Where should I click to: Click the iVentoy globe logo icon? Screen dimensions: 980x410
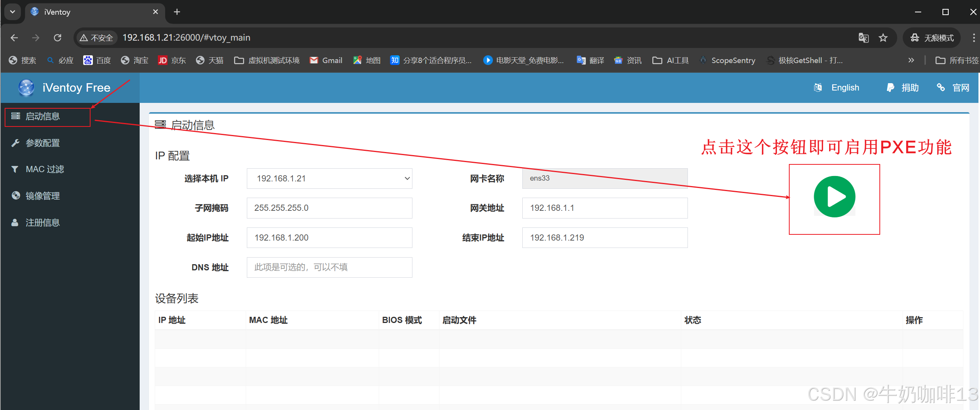[26, 87]
